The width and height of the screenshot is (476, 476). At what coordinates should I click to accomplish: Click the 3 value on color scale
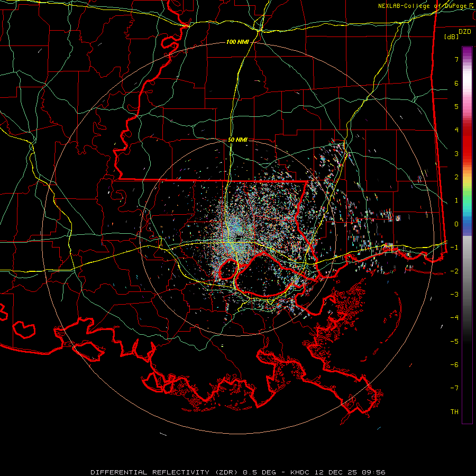(x=456, y=153)
